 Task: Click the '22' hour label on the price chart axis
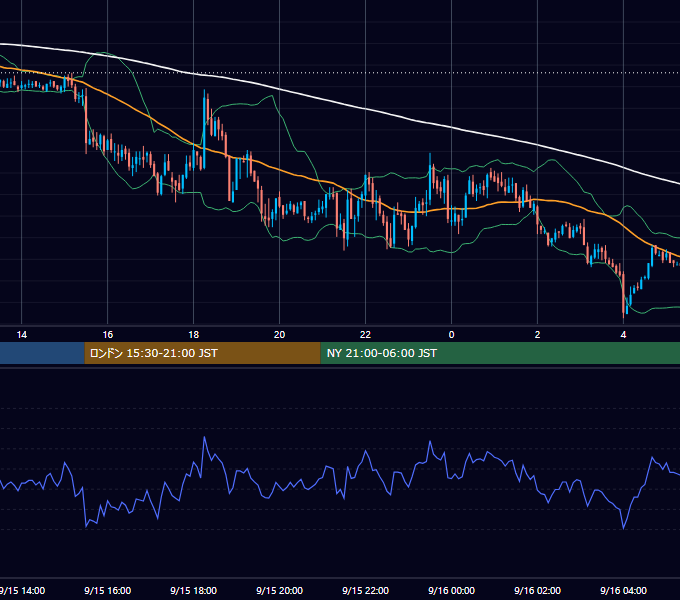pyautogui.click(x=365, y=335)
